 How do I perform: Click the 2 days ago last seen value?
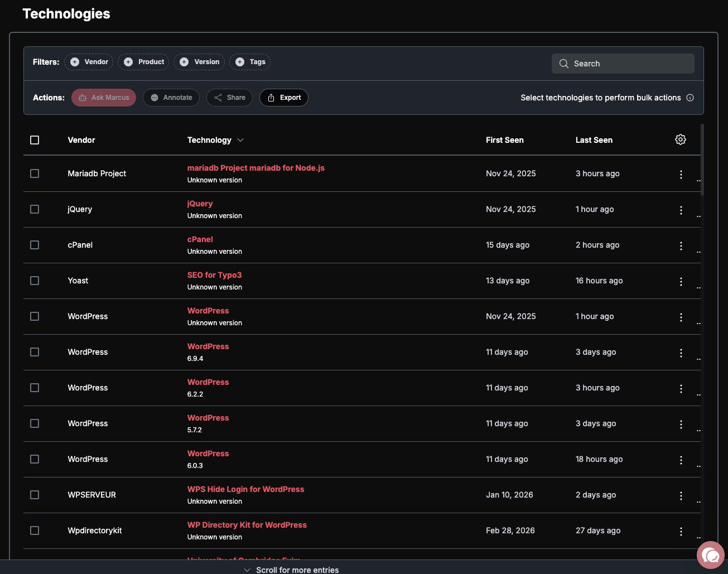click(596, 495)
